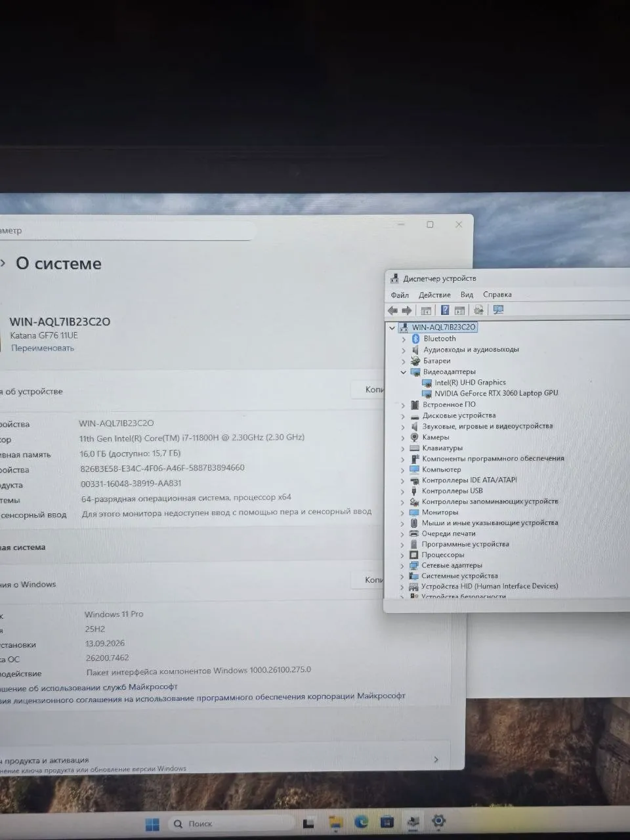Expand the Дисковые устройства node
The image size is (630, 840).
click(x=403, y=416)
